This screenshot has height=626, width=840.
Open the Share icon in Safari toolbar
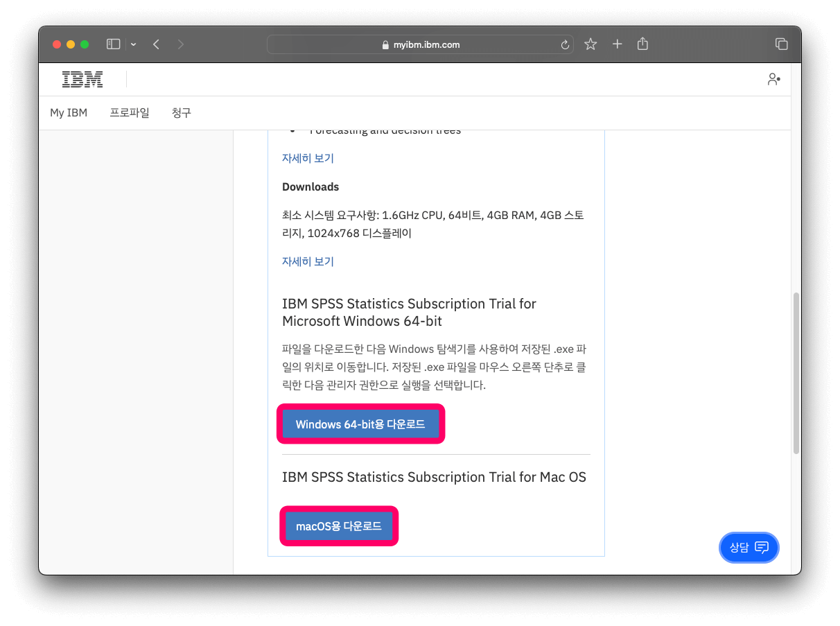pyautogui.click(x=642, y=44)
